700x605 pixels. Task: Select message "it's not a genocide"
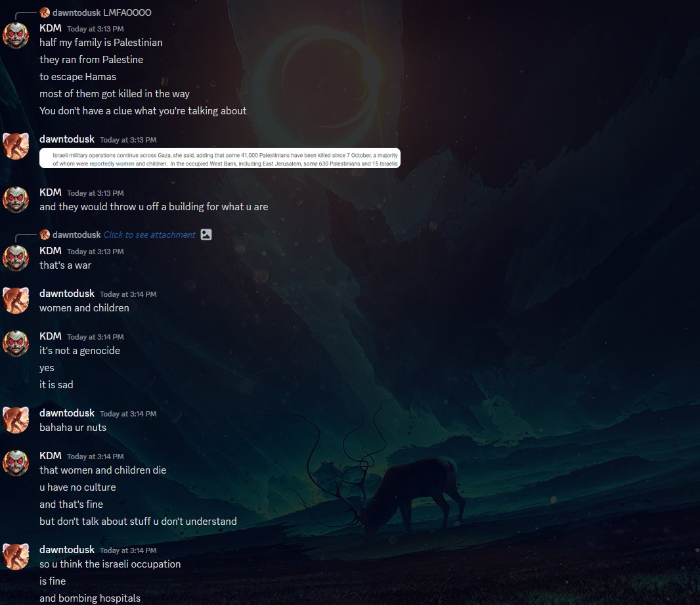coord(79,351)
